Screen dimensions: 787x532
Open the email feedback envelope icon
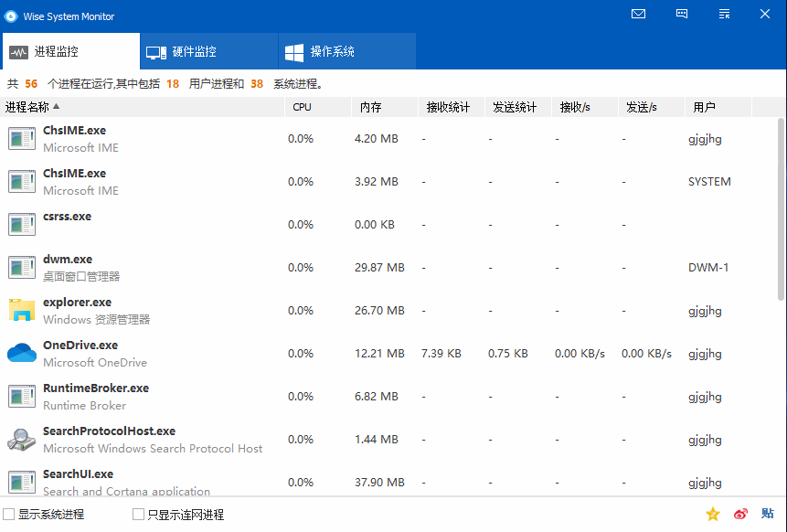tap(638, 14)
